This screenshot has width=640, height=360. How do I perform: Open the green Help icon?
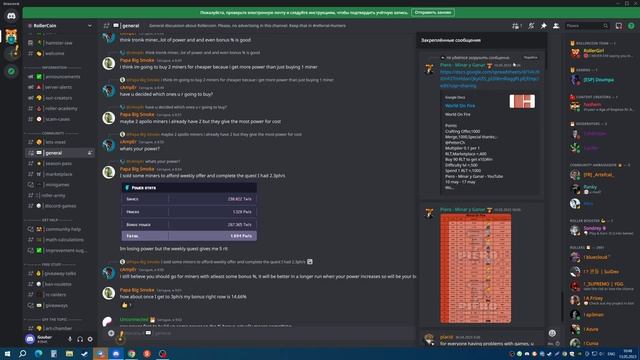coord(631,26)
